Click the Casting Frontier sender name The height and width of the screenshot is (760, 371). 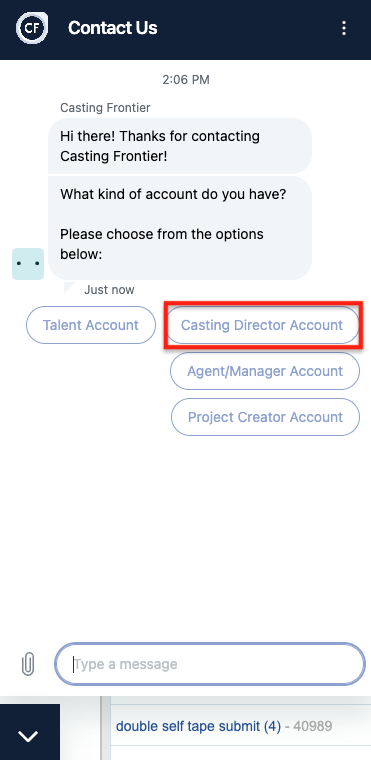point(105,108)
